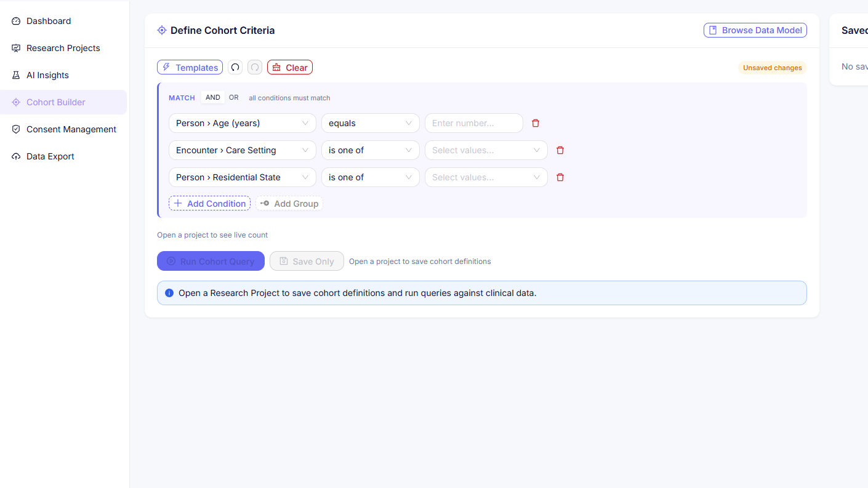This screenshot has width=868, height=488.
Task: Open operator dropdown for Residential State row
Action: (x=371, y=177)
